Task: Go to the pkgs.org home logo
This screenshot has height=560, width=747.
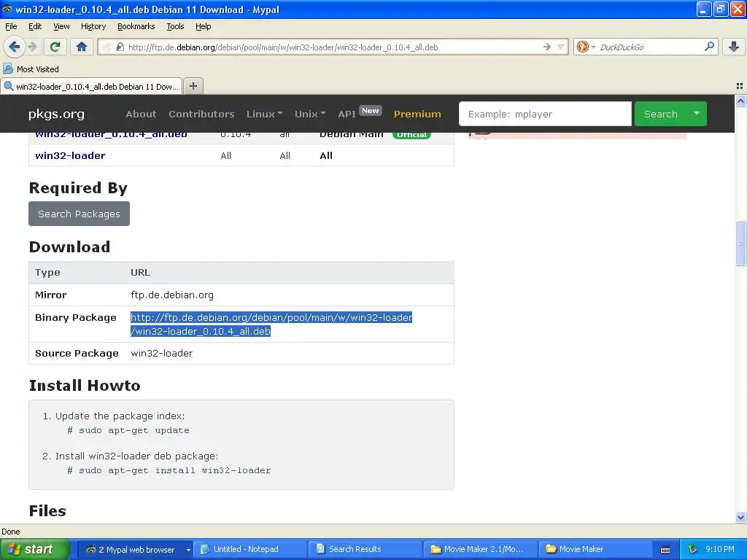Action: tap(56, 114)
